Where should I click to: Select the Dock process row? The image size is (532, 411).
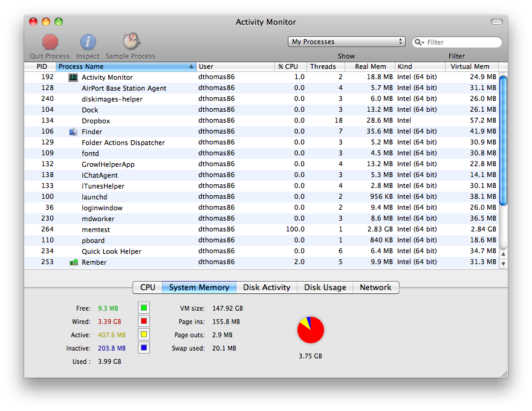pos(262,109)
